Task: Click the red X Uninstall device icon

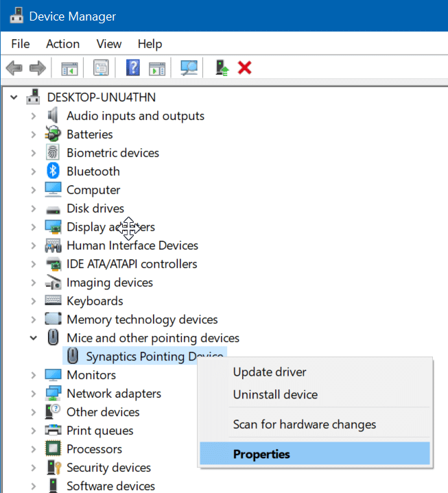Action: (244, 68)
